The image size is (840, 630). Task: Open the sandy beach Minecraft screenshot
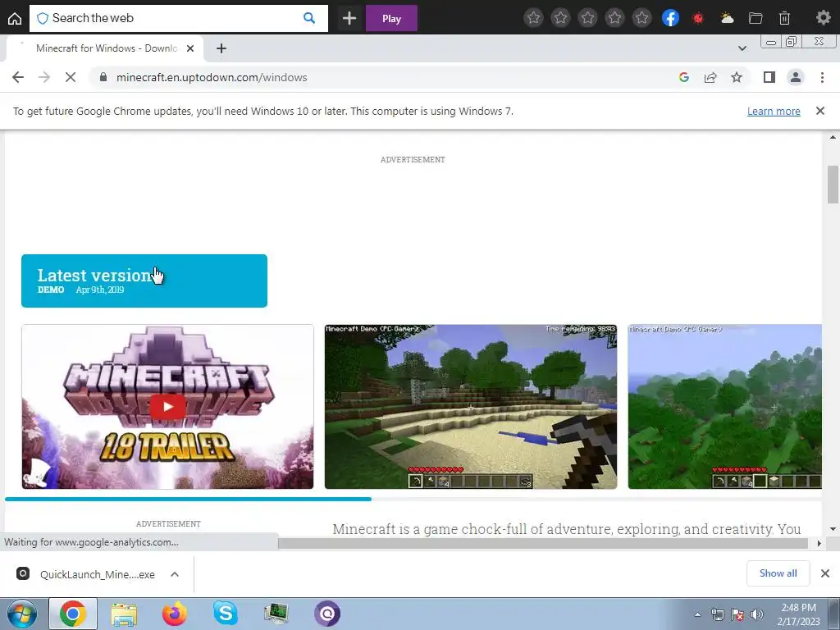(471, 407)
